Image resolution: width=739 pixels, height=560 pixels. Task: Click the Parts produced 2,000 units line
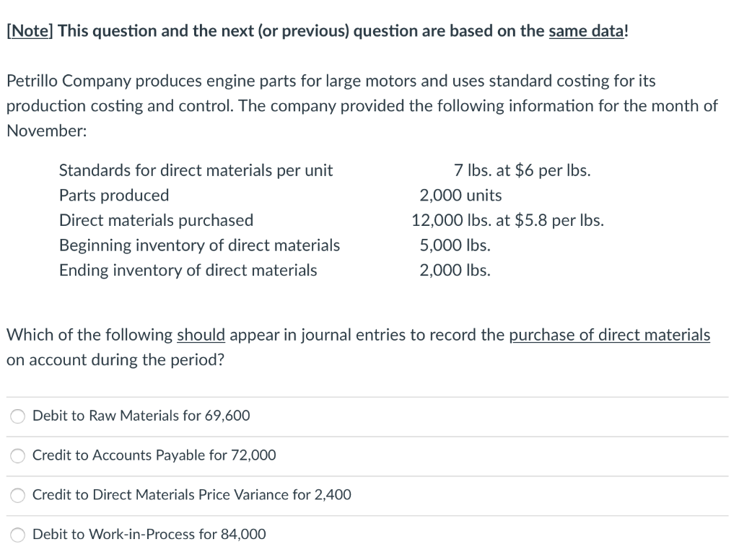click(114, 195)
